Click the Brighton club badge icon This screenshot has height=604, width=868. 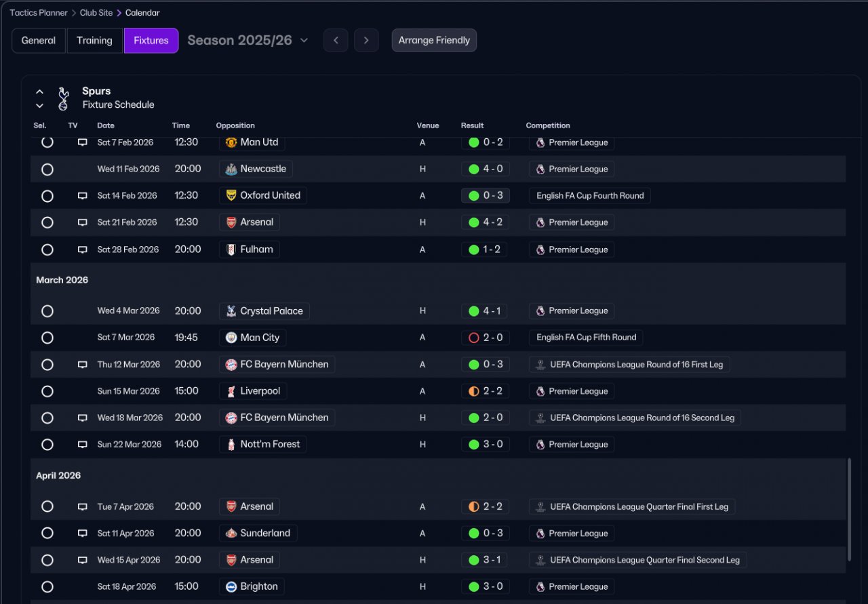[x=231, y=587]
